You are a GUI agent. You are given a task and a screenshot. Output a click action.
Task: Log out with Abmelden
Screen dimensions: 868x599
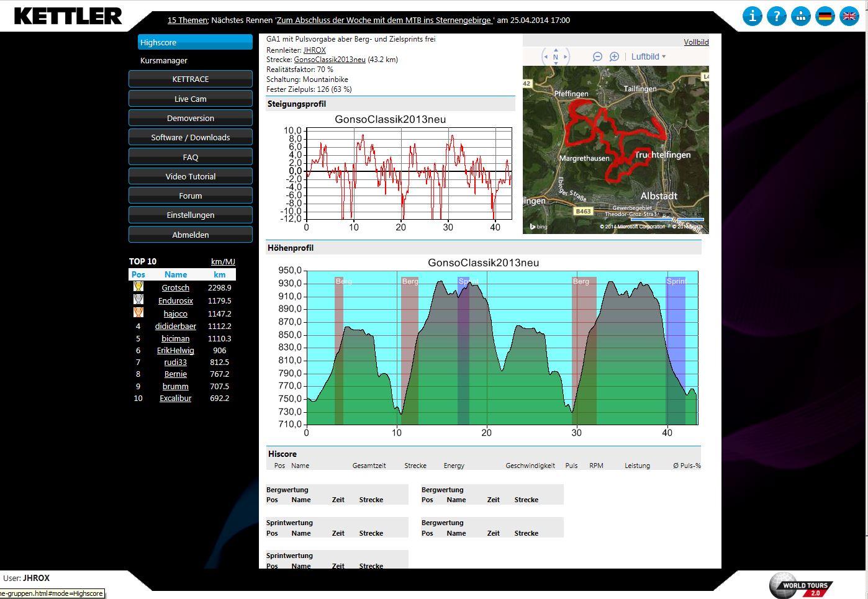click(191, 235)
